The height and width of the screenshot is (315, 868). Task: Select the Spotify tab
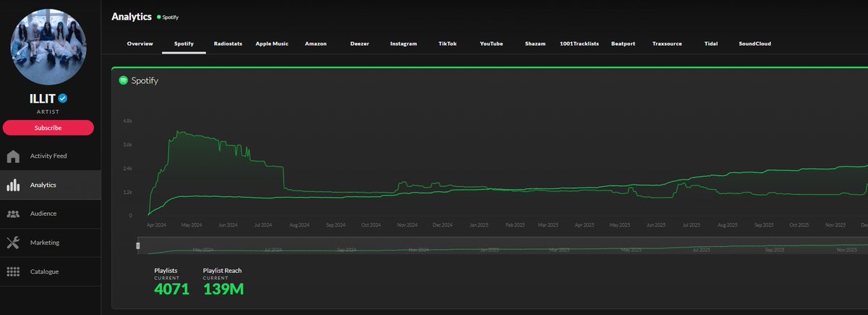[184, 43]
